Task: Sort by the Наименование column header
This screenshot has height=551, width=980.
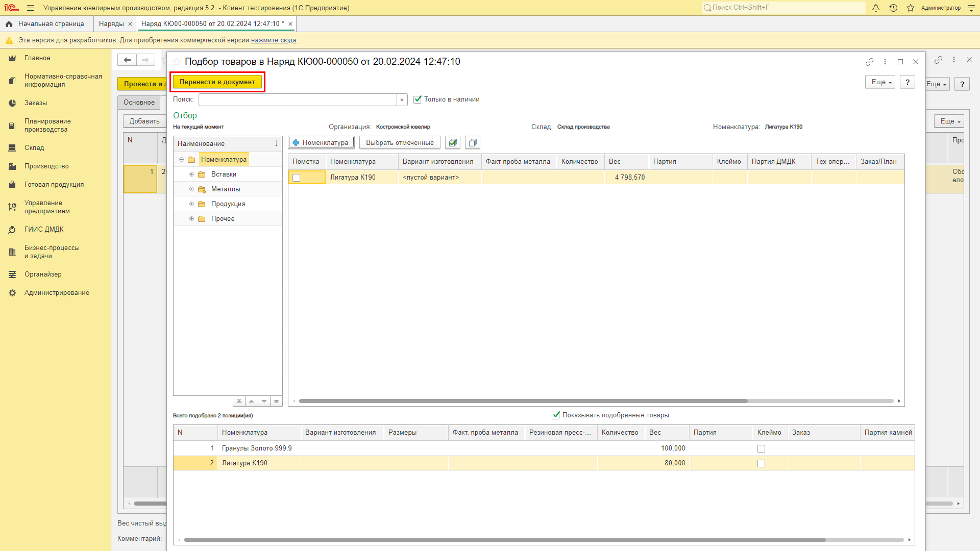Action: tap(228, 144)
